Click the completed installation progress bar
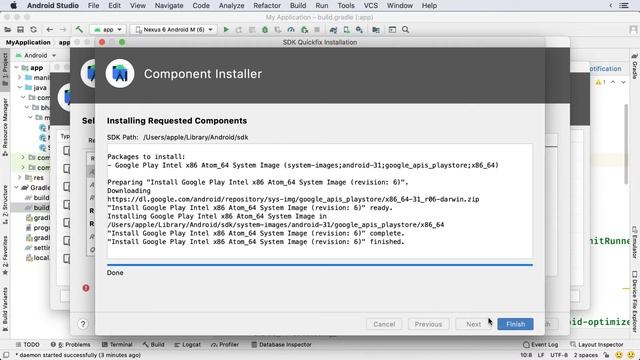This screenshot has height=360, width=640. point(320,264)
